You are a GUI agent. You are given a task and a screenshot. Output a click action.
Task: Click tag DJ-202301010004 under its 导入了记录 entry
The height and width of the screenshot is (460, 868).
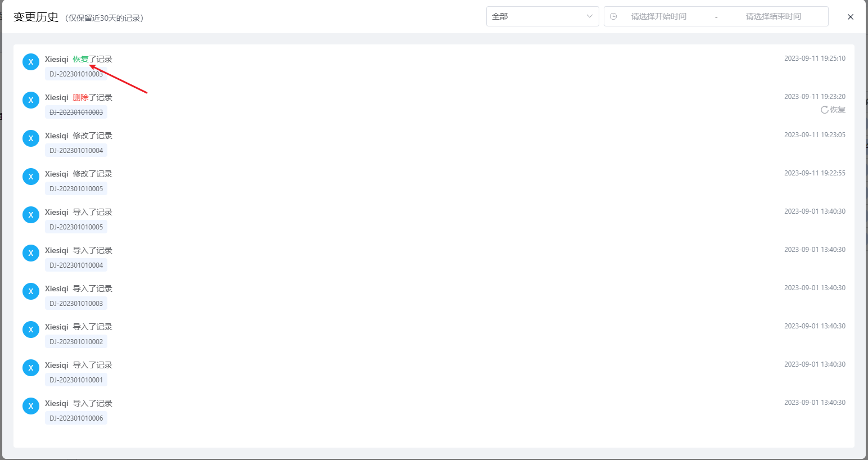coord(76,265)
